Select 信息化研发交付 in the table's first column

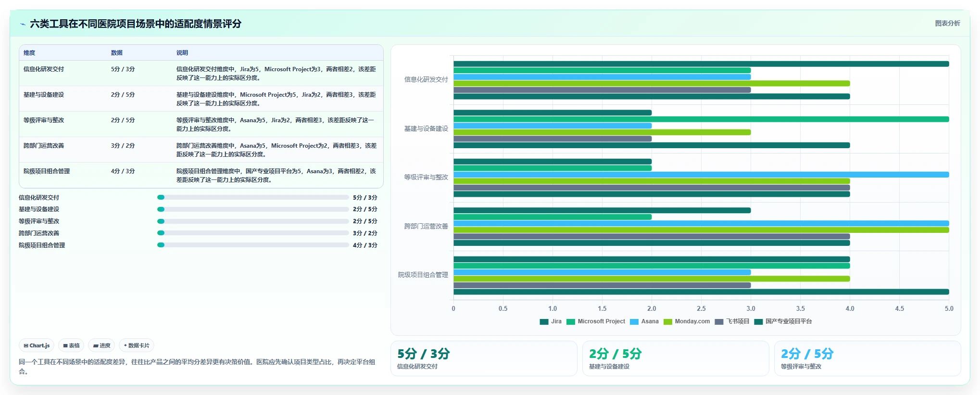click(44, 69)
